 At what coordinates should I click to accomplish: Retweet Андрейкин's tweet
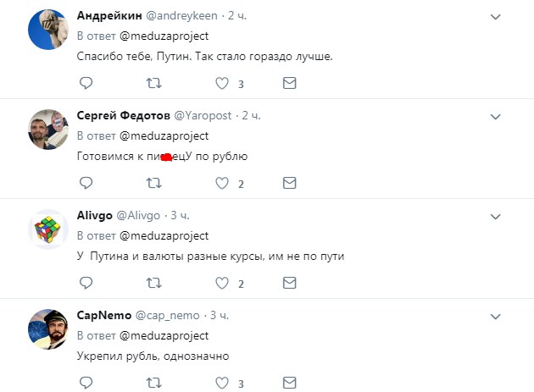pyautogui.click(x=153, y=83)
